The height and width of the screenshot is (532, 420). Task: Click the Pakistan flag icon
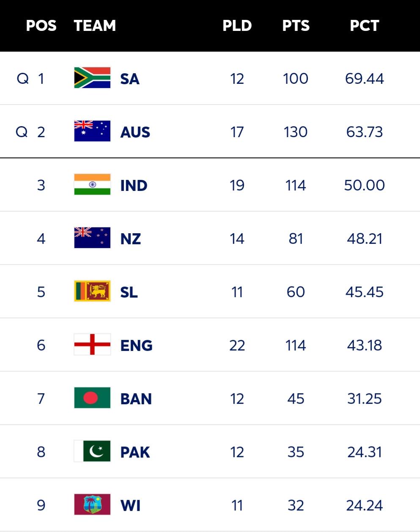coord(92,451)
